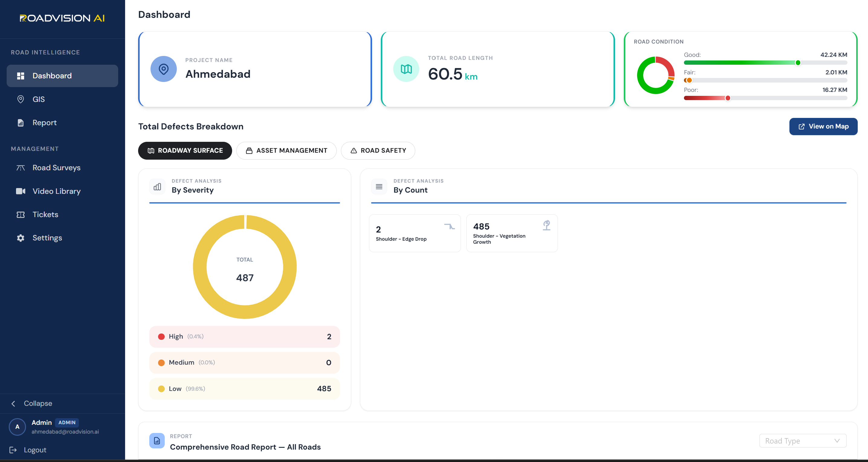Click the Collapse label in sidebar
The width and height of the screenshot is (868, 462).
38,403
